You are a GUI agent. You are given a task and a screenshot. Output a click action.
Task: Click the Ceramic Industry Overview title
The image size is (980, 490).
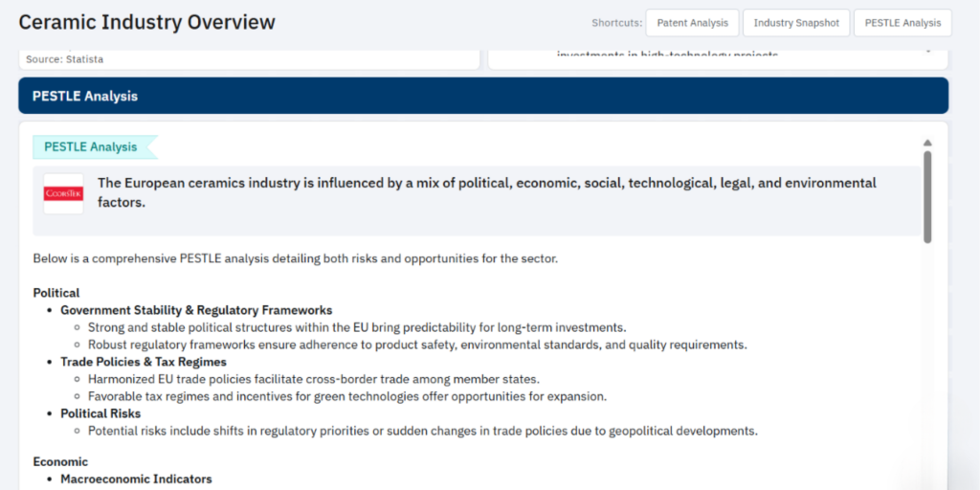[x=147, y=22]
